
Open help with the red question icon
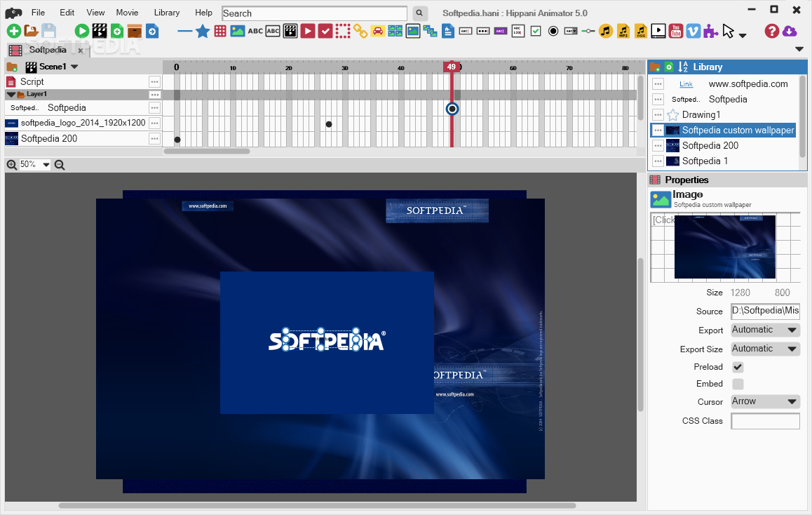coord(771,31)
